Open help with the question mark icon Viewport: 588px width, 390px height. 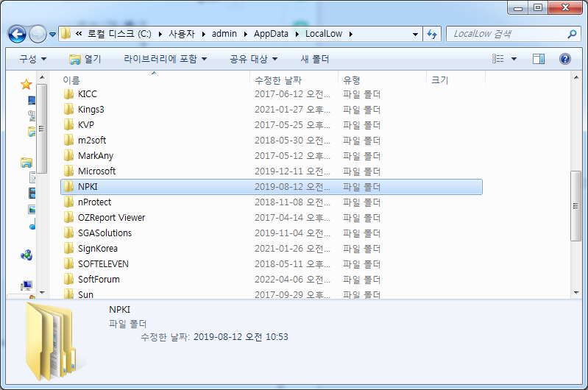564,59
